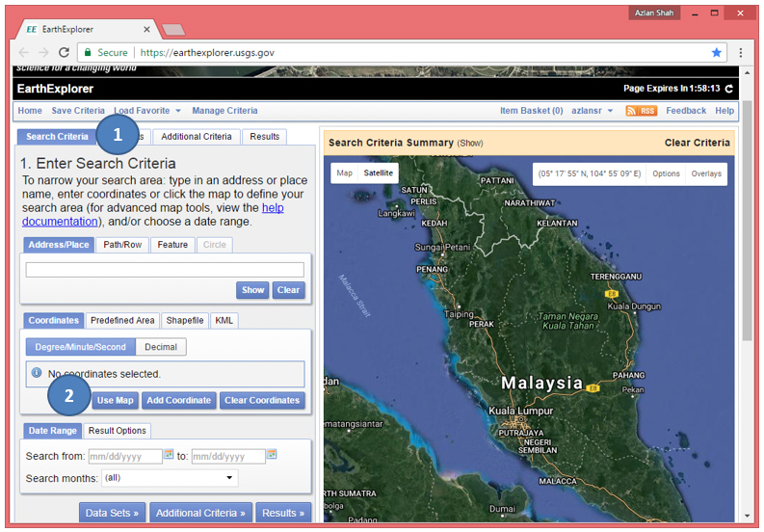
Task: Open the Results tab
Action: click(265, 137)
